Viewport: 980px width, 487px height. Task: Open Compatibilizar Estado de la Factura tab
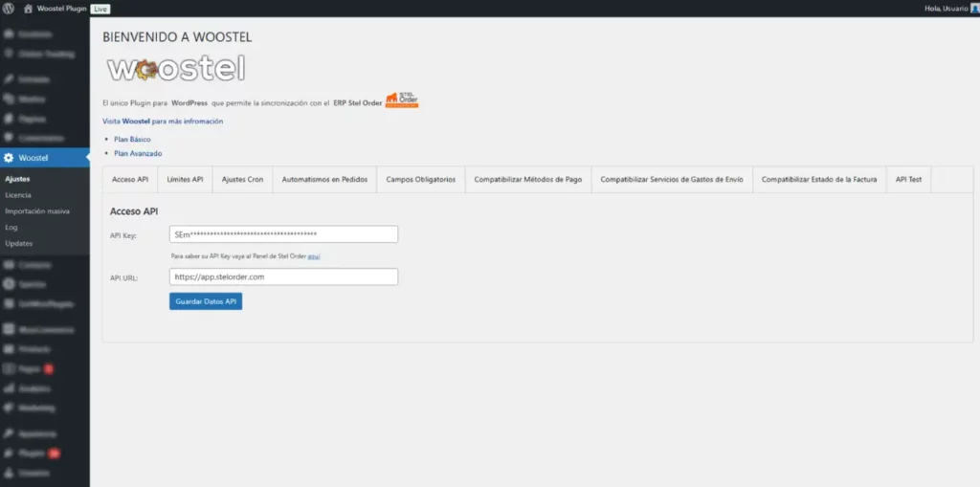819,180
